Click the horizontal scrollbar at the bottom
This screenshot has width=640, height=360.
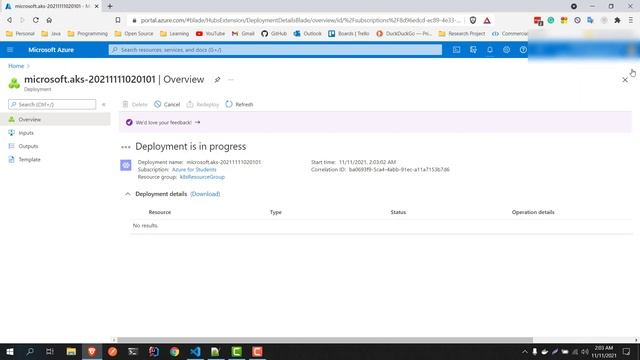tap(325, 340)
